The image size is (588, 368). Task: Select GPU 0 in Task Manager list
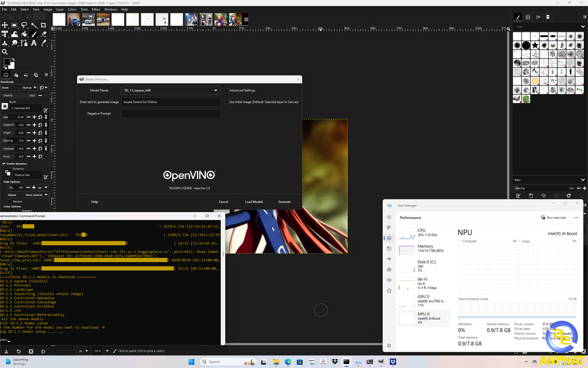click(423, 300)
